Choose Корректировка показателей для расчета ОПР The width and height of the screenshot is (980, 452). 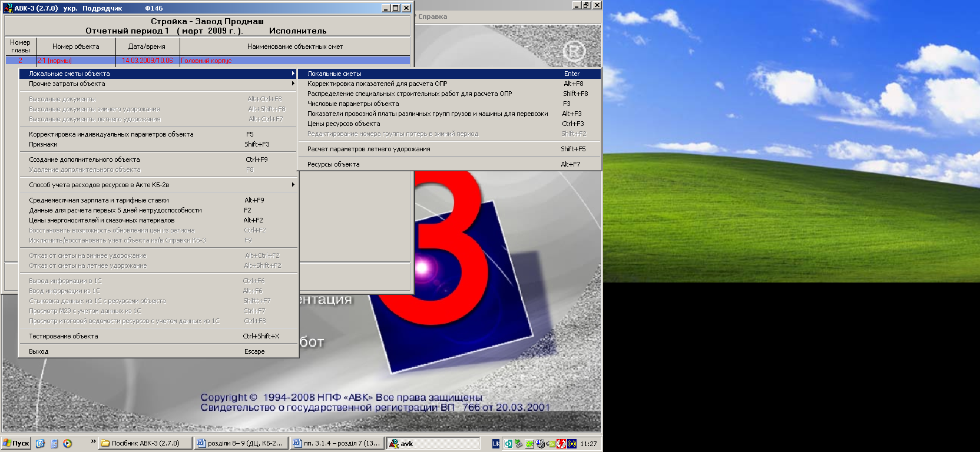point(449,84)
